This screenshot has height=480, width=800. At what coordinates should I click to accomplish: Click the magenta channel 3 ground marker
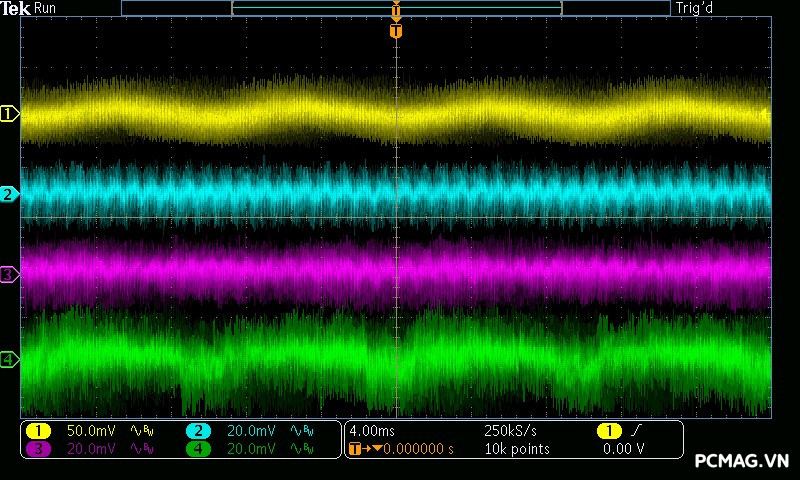click(9, 274)
